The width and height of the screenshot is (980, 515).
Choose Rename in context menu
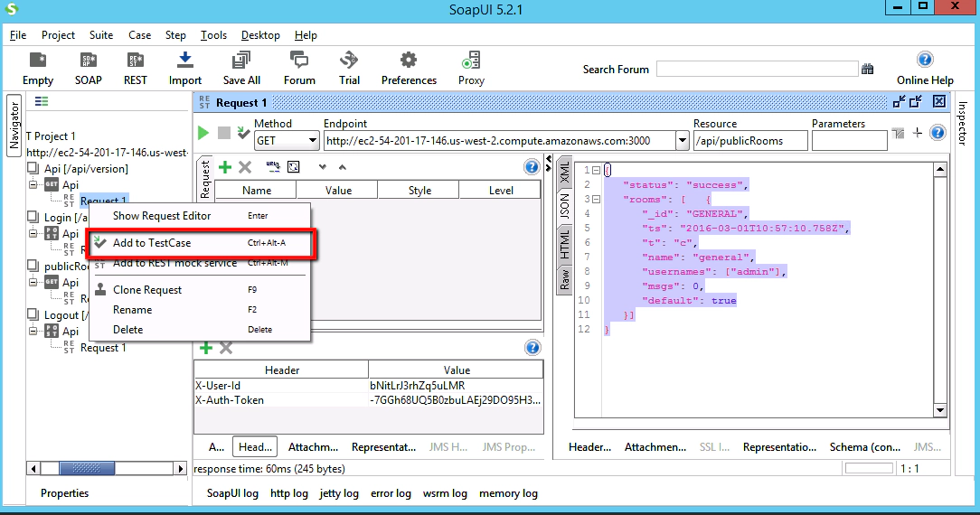tap(202, 310)
